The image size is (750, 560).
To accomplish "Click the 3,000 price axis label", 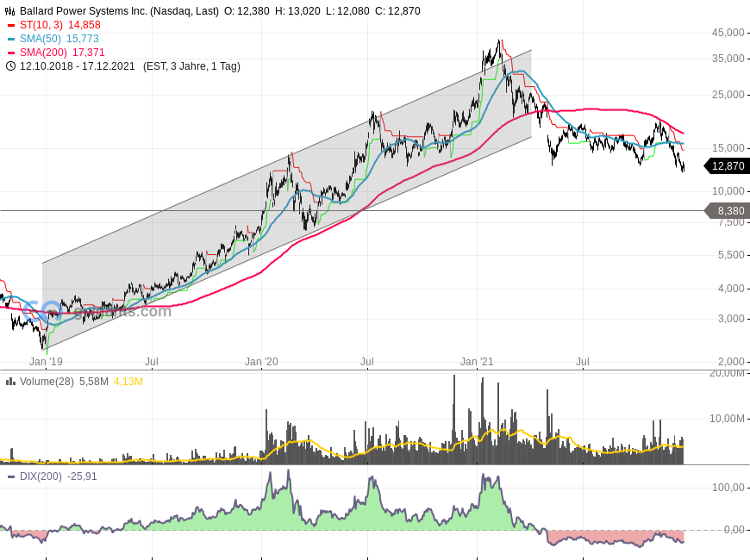I will [x=731, y=319].
